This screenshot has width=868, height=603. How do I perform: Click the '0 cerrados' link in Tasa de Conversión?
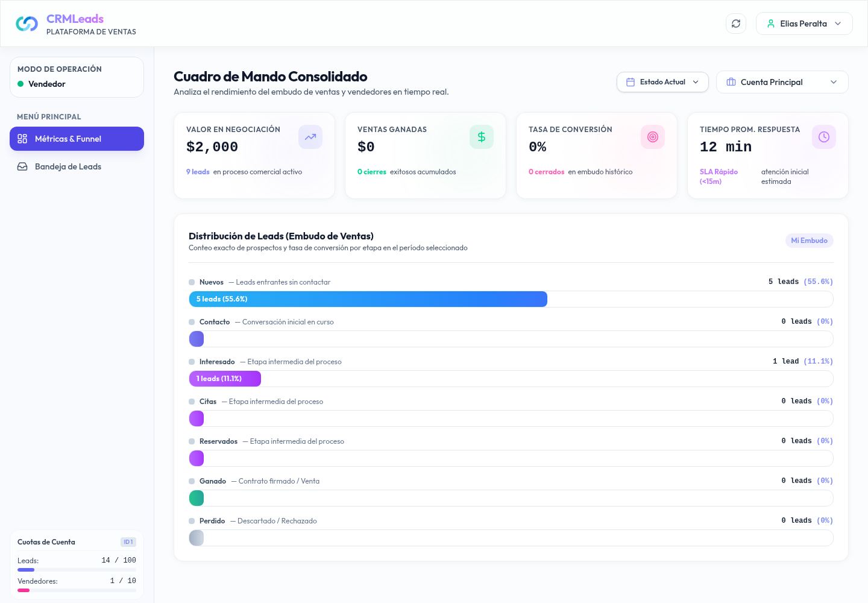(547, 172)
